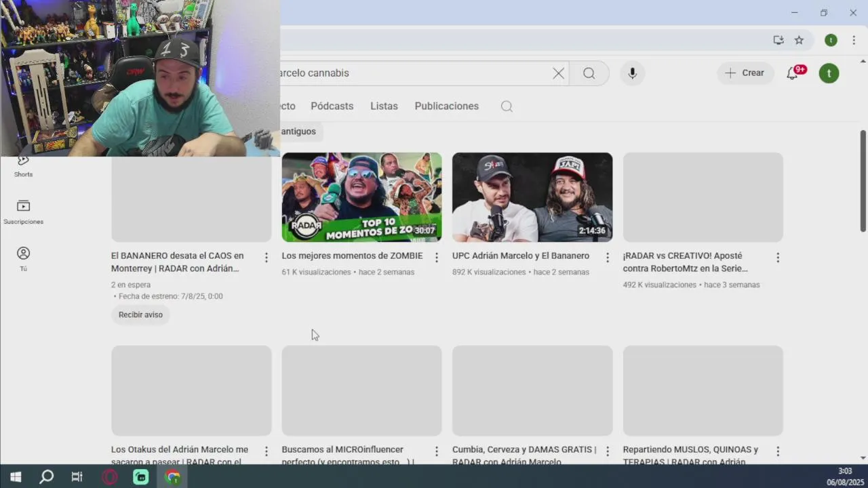
Task: Open options for ¡RADAR vs CREATIVO! video
Action: coord(778,258)
